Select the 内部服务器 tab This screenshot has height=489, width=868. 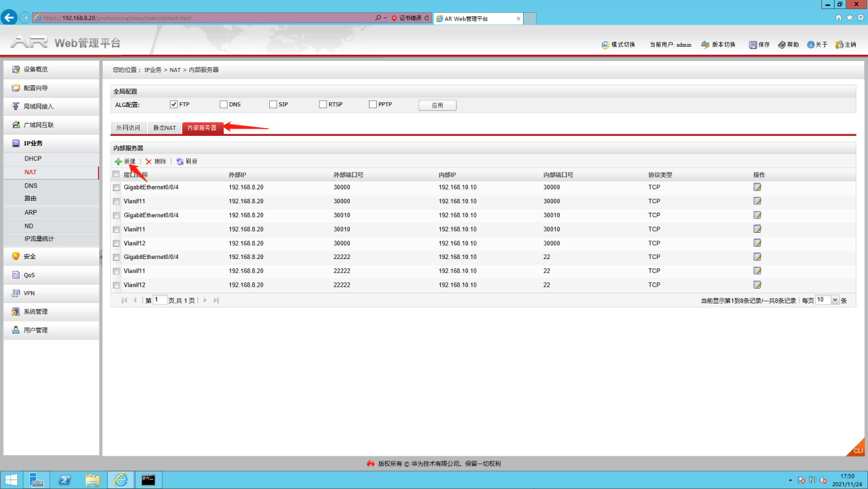coord(203,128)
